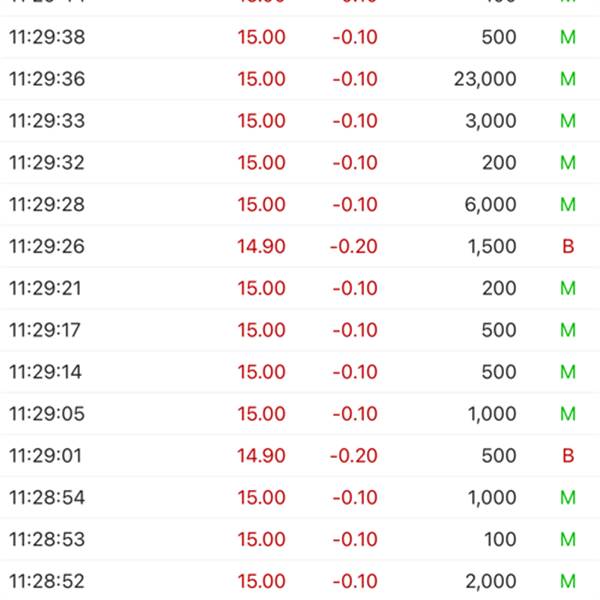
Task: Tap the red B marker at 11:29:26
Action: click(568, 246)
